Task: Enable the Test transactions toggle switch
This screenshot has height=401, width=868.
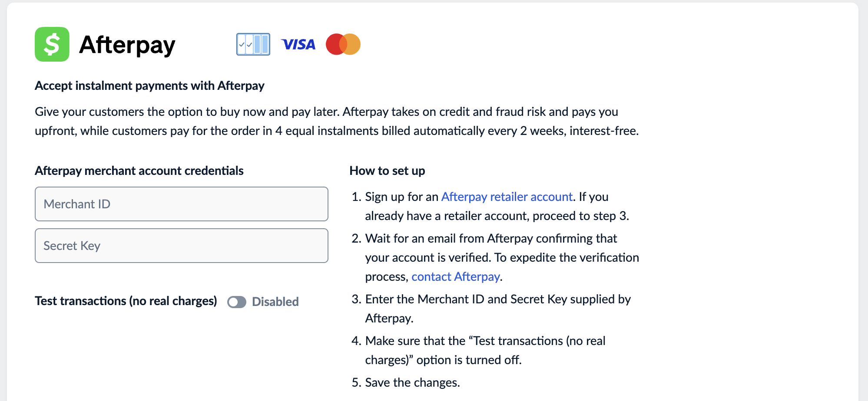Action: 237,302
